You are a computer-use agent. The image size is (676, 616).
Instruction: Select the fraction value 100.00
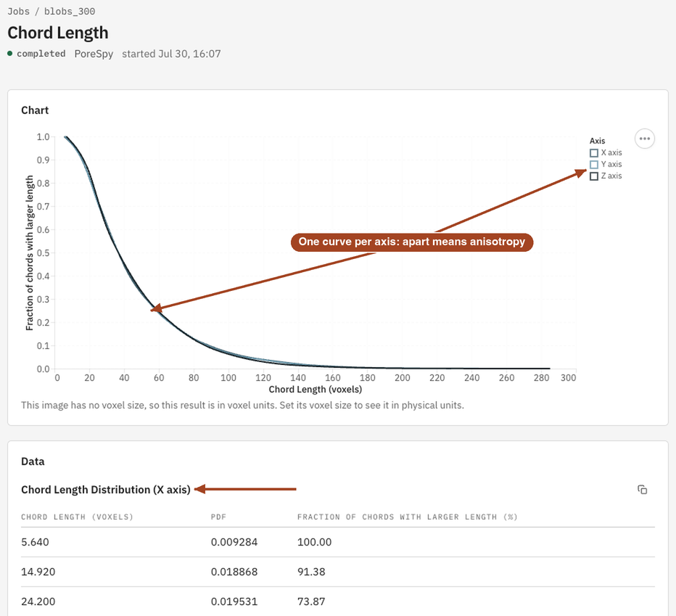314,542
